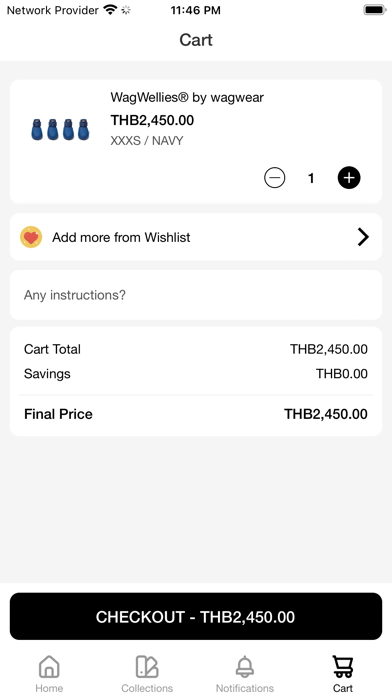Select the XXXS / NAVY variant text
The height and width of the screenshot is (696, 392).
pos(147,141)
